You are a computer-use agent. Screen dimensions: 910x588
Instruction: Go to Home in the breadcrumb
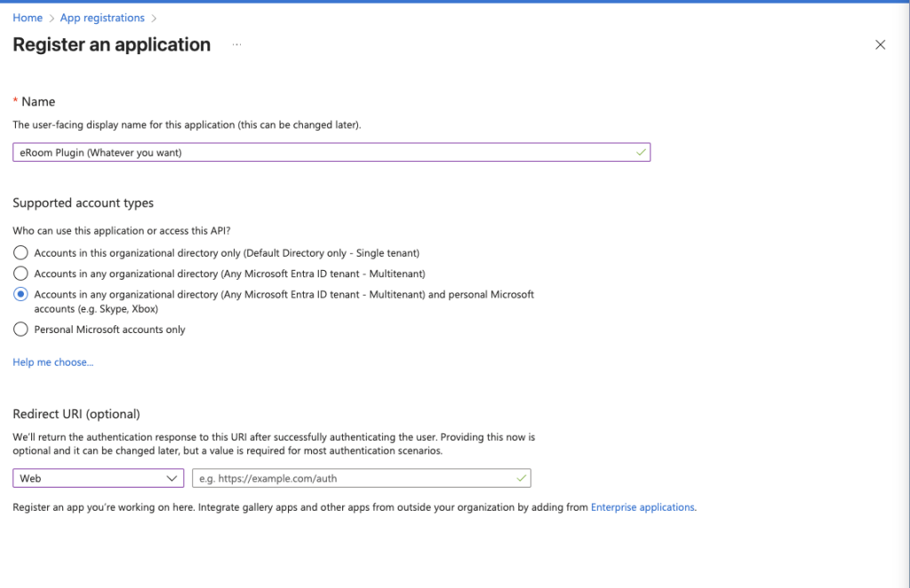[28, 18]
